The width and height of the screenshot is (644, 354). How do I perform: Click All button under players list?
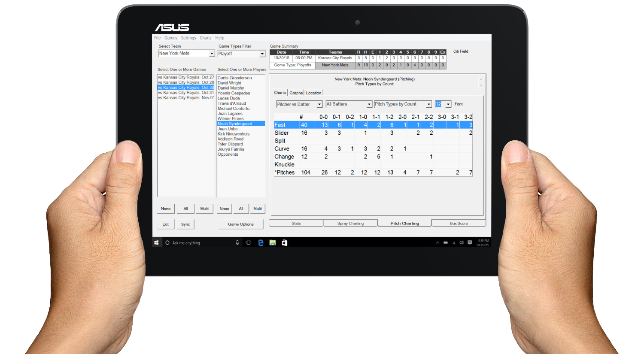[241, 209]
